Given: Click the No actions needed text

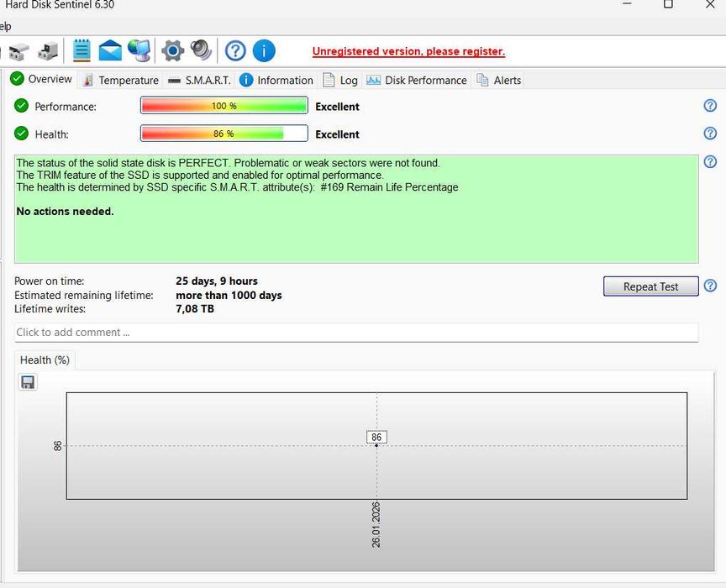Looking at the screenshot, I should click(65, 212).
